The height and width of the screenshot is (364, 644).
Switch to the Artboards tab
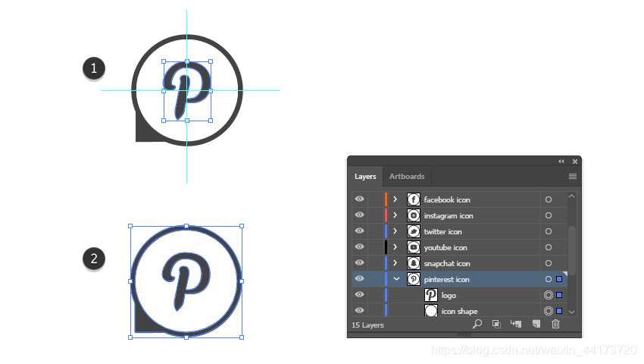(407, 177)
